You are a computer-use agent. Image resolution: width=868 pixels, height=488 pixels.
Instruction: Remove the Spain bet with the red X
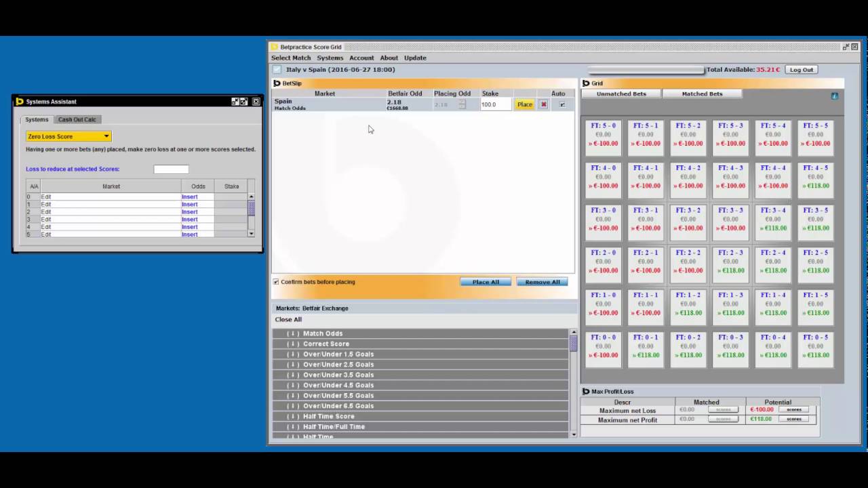click(543, 104)
